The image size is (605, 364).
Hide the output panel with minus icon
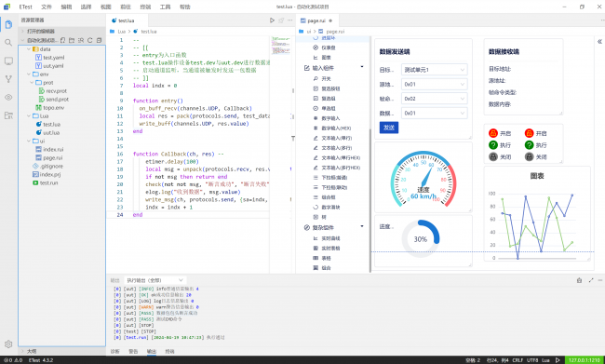click(x=600, y=280)
